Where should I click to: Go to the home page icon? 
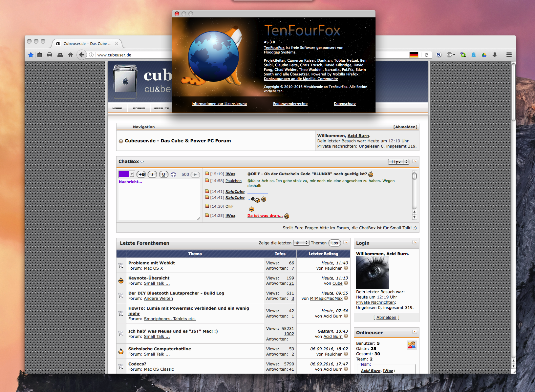[71, 55]
